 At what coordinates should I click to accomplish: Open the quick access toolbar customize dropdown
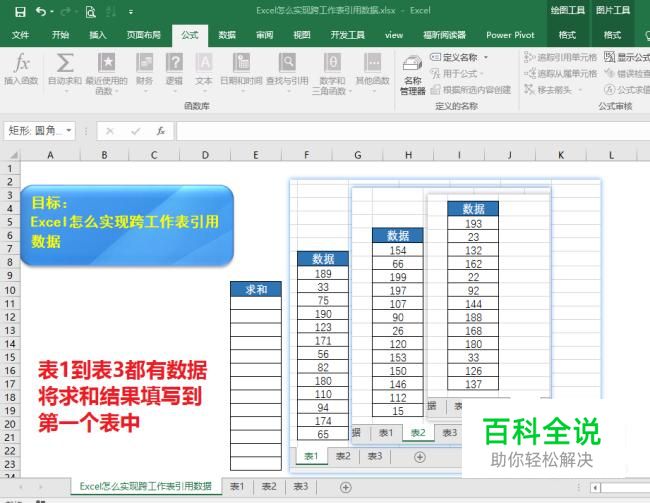tap(131, 12)
